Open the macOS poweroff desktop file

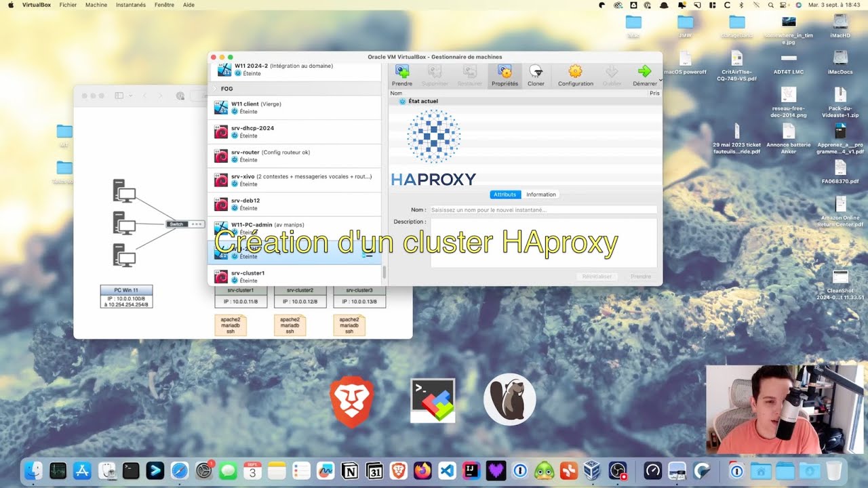685,62
